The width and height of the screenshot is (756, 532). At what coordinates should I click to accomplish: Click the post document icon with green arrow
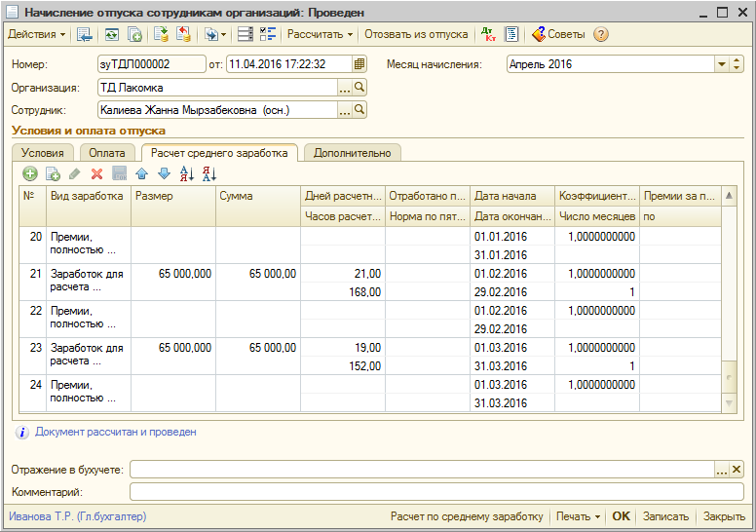[161, 34]
